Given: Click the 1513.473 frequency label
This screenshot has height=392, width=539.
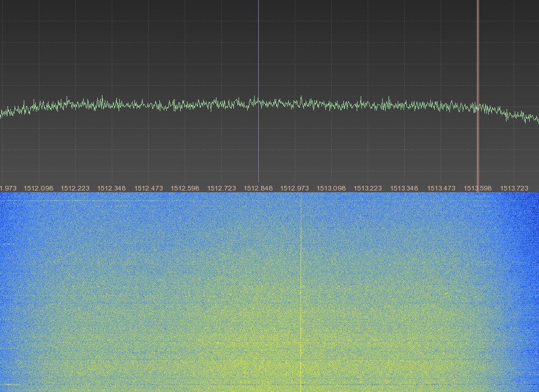Looking at the screenshot, I should pyautogui.click(x=441, y=188).
